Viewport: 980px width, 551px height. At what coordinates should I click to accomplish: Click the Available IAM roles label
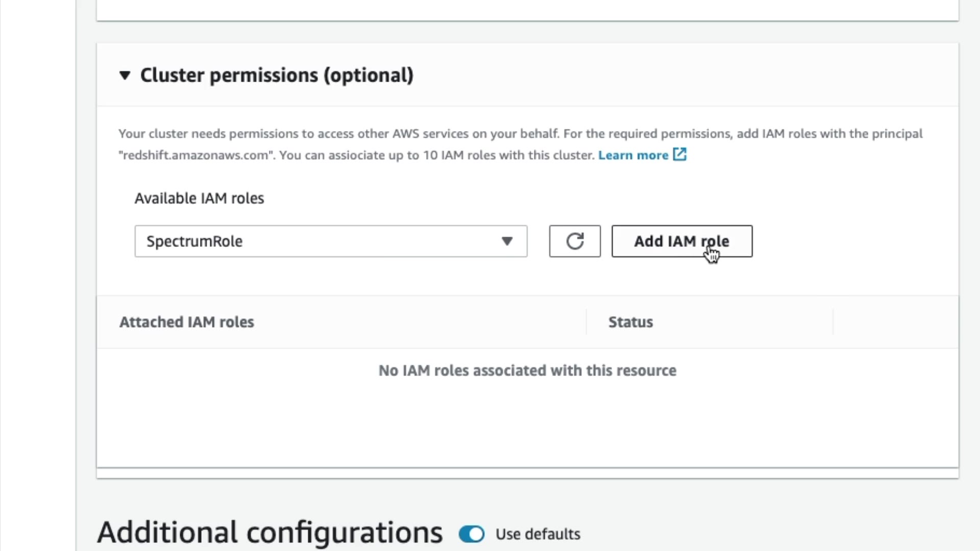tap(199, 198)
